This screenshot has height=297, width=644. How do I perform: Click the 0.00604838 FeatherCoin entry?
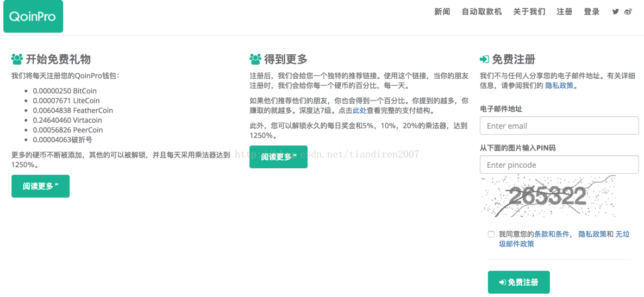point(73,110)
